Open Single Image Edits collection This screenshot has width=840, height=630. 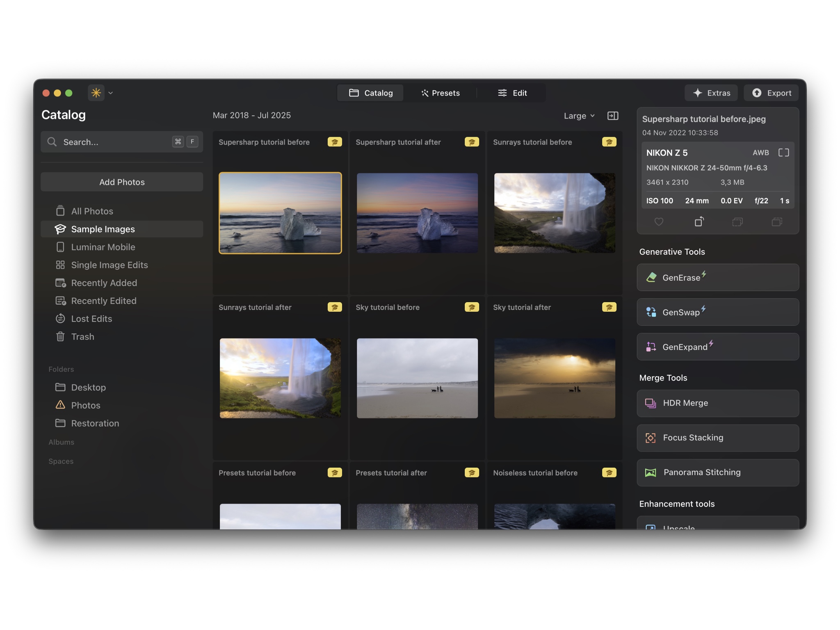pos(122,265)
